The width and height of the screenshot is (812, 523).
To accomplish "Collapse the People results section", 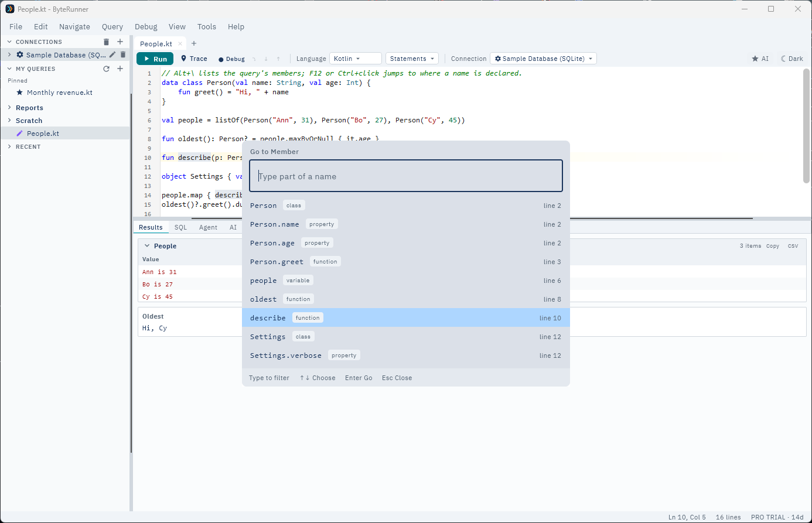I will (147, 246).
